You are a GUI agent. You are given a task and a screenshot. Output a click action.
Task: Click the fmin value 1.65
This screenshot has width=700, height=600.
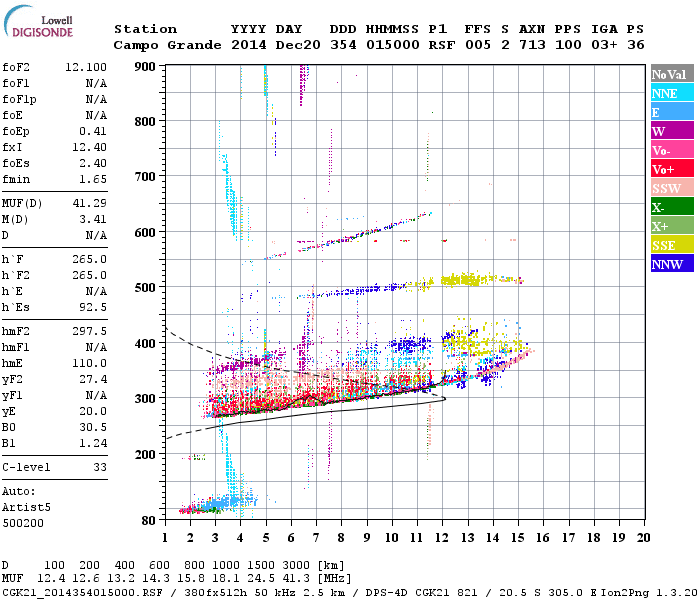tap(93, 179)
